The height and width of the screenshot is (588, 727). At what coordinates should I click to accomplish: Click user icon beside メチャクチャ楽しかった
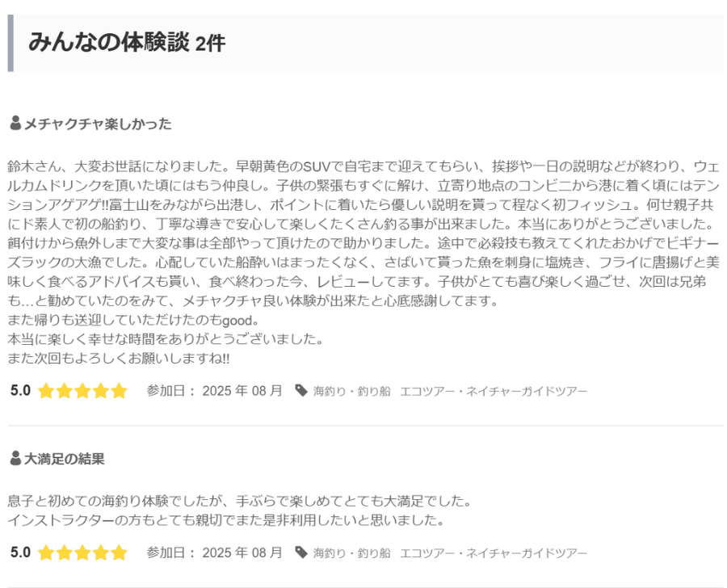point(15,124)
